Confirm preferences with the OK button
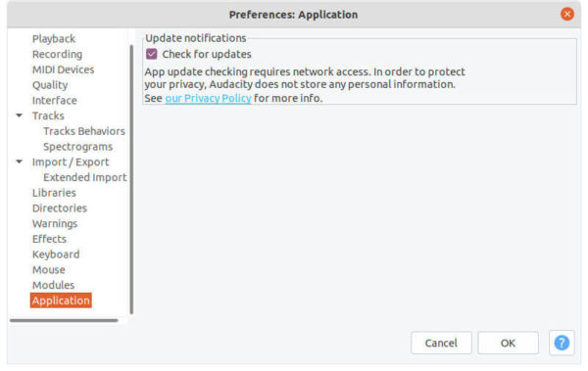Viewport: 588px width, 371px height. coord(508,343)
